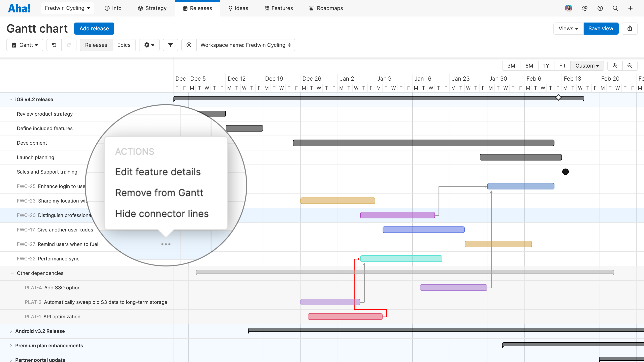Screen dimensions: 644x362
Task: Collapse the iOS v4.2 release section
Action: pyautogui.click(x=10, y=99)
